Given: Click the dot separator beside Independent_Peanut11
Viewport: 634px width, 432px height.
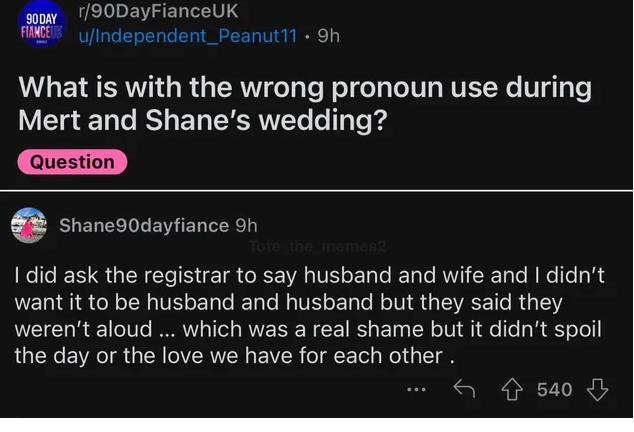Looking at the screenshot, I should click(x=306, y=36).
